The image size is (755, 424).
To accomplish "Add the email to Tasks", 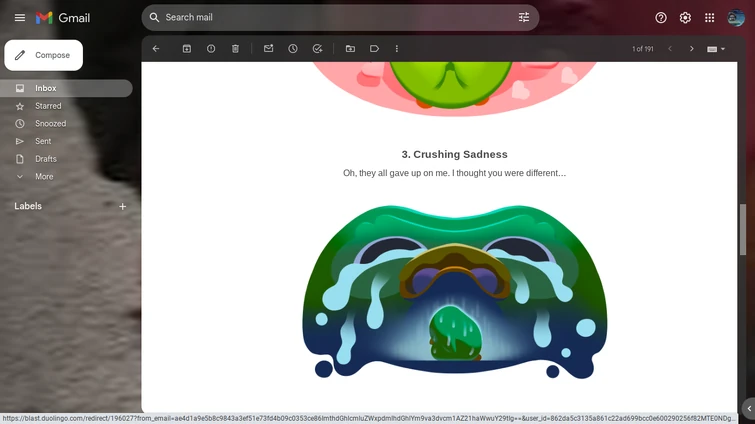I will tap(317, 49).
